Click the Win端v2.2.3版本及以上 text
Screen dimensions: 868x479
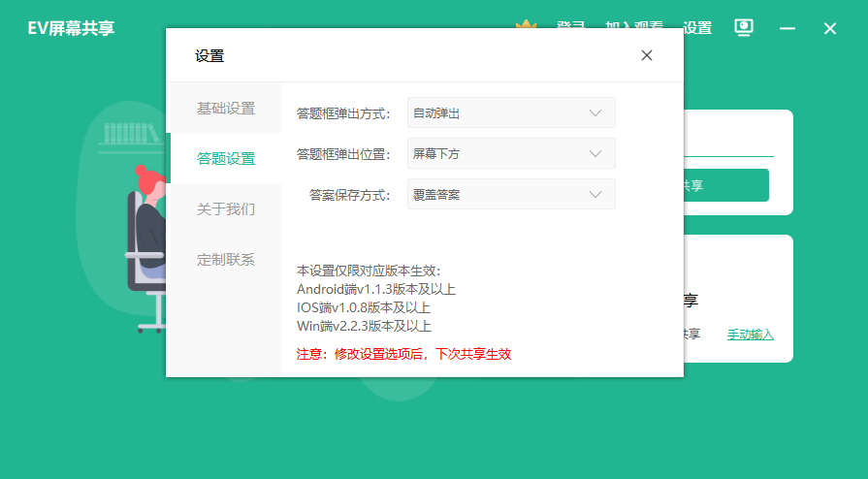(x=364, y=326)
